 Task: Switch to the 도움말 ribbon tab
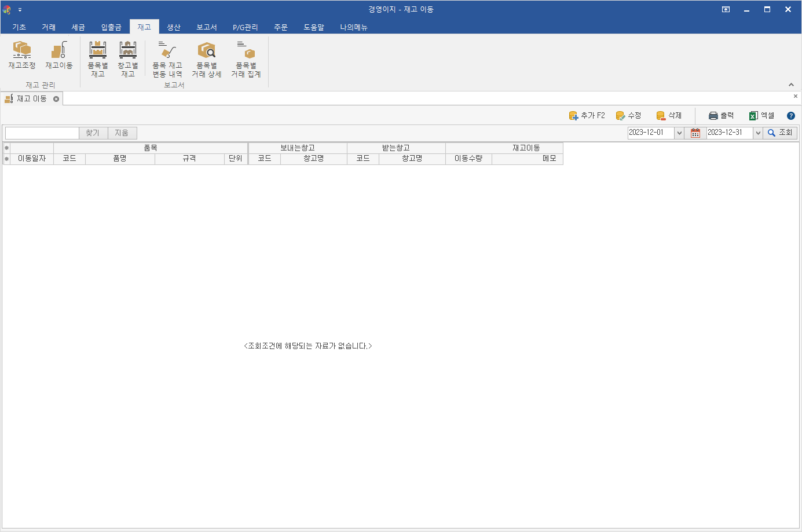(x=314, y=27)
